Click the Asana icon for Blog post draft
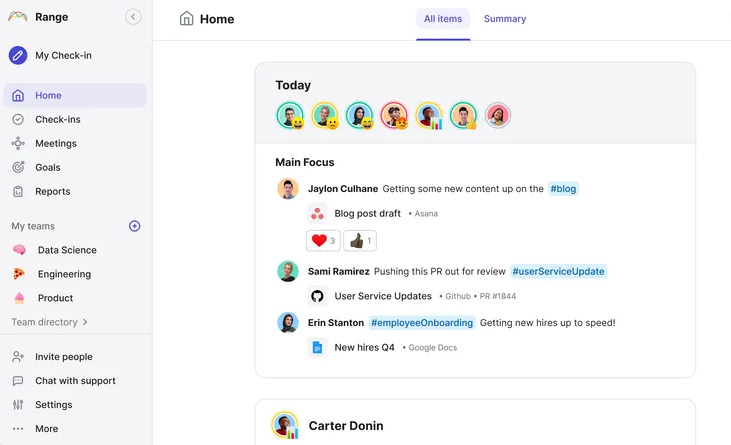Image resolution: width=731 pixels, height=445 pixels. coord(317,213)
